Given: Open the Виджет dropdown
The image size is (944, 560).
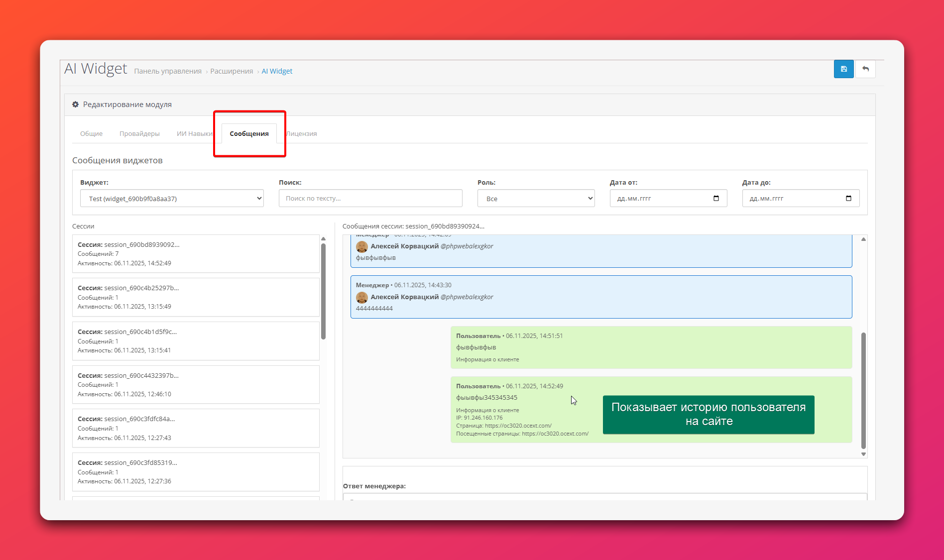Looking at the screenshot, I should coord(172,198).
